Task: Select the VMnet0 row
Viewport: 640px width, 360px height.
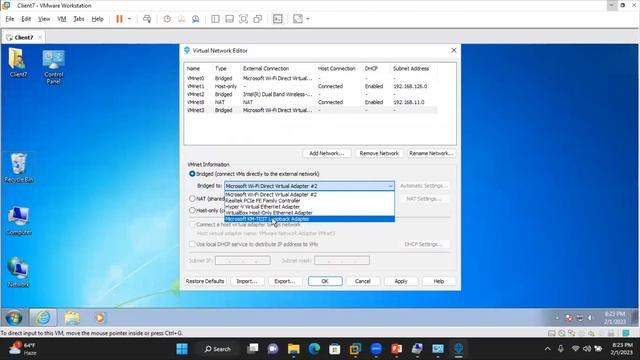Action: click(x=311, y=78)
